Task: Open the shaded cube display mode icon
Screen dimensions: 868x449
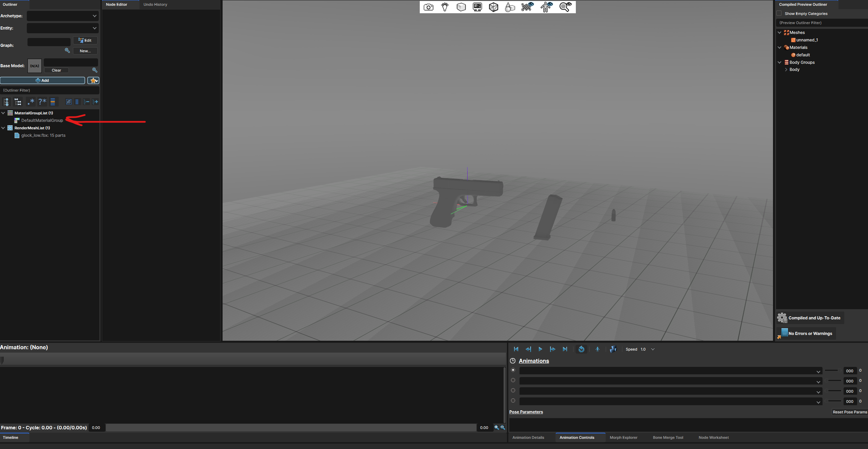Action: 461,7
